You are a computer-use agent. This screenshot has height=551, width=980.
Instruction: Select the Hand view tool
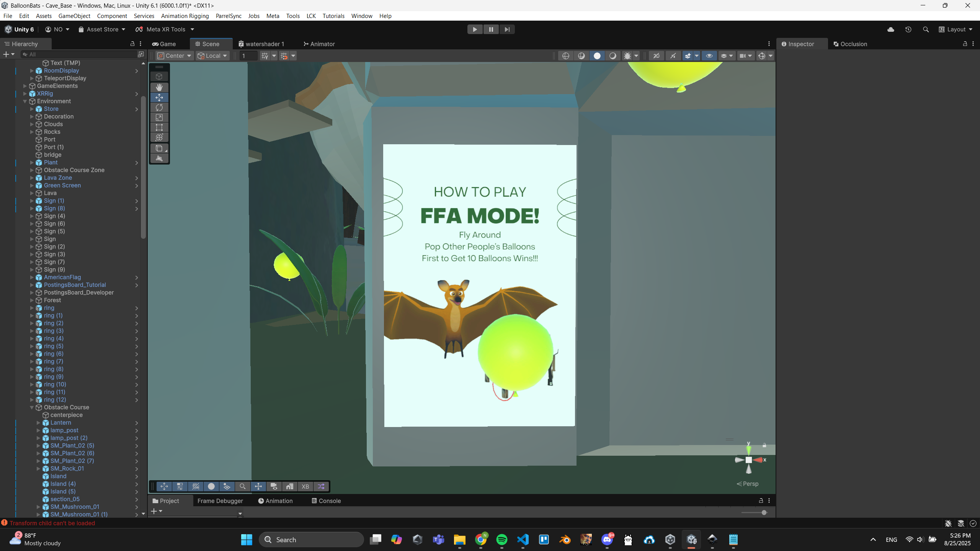(x=159, y=87)
